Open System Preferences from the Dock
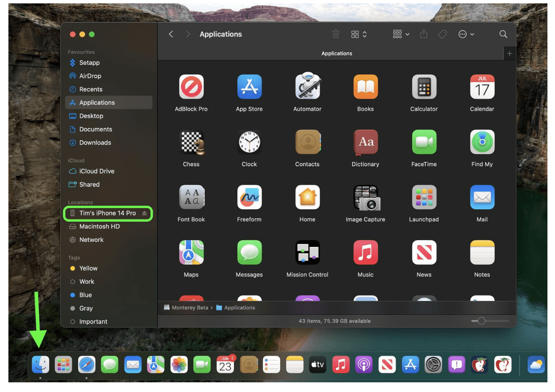 [x=433, y=364]
